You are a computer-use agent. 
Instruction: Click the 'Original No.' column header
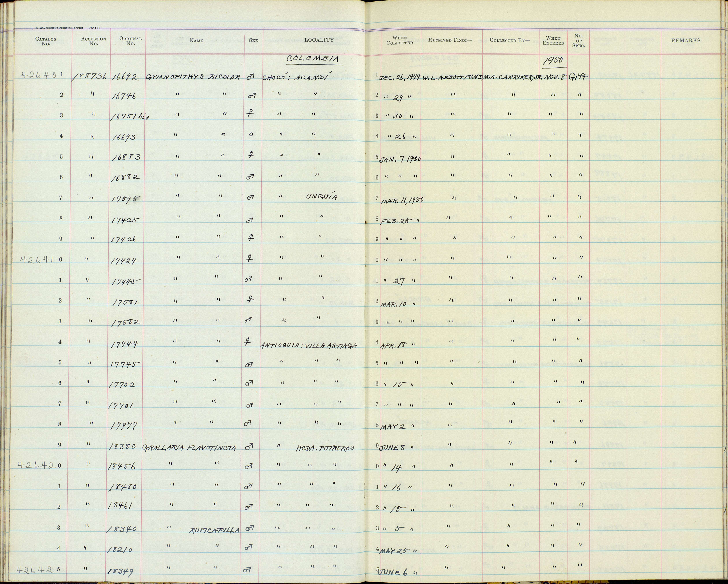[130, 41]
